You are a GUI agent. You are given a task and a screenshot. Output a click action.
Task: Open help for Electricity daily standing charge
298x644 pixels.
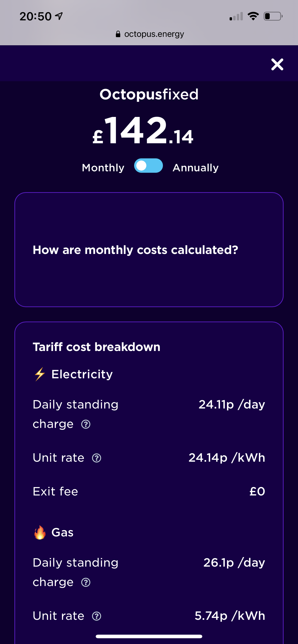[x=86, y=424]
